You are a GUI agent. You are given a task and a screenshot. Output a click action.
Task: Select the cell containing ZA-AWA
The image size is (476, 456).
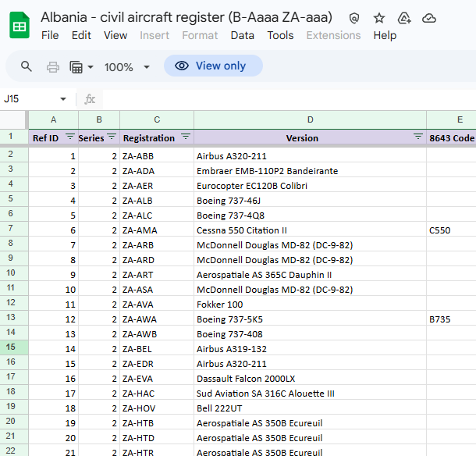(156, 319)
